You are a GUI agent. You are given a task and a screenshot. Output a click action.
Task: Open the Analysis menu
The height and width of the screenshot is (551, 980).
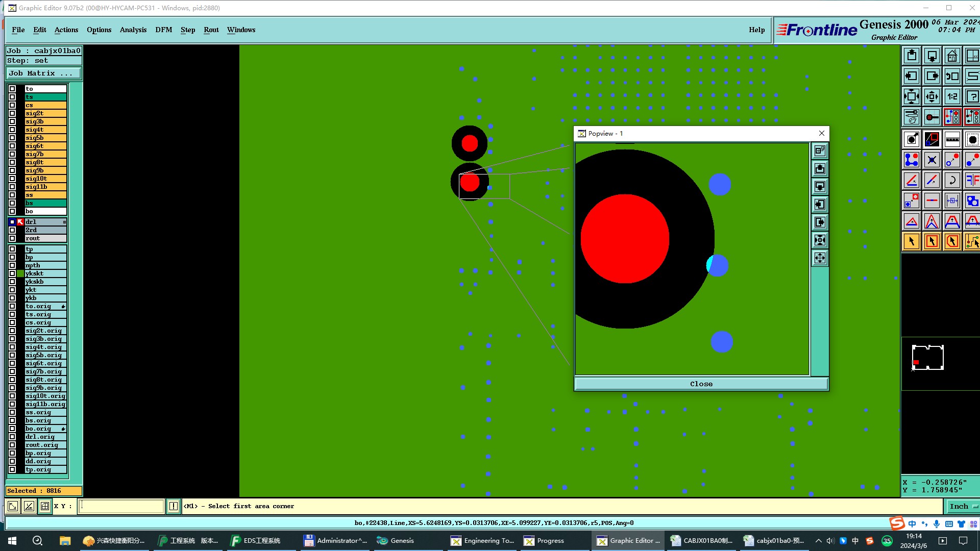(133, 30)
